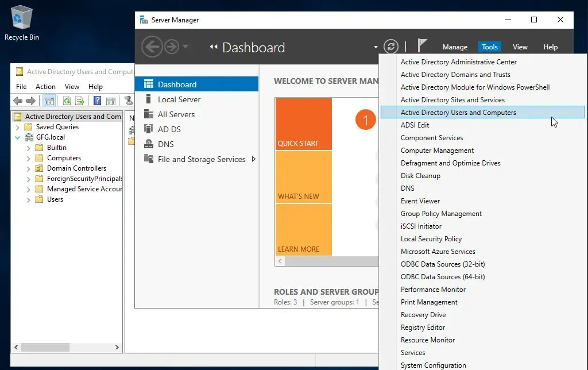Image resolution: width=588 pixels, height=370 pixels.
Task: Expand the Users container
Action: (29, 199)
